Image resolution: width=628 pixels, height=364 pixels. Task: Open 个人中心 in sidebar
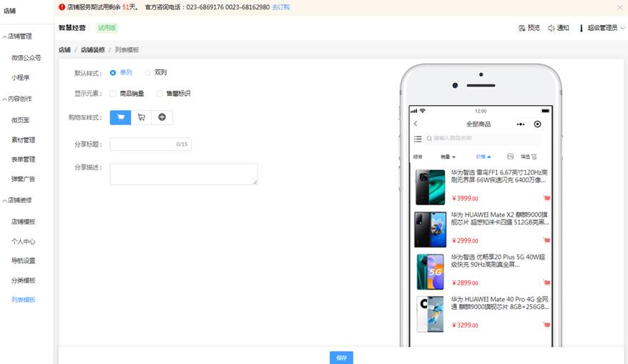point(23,241)
